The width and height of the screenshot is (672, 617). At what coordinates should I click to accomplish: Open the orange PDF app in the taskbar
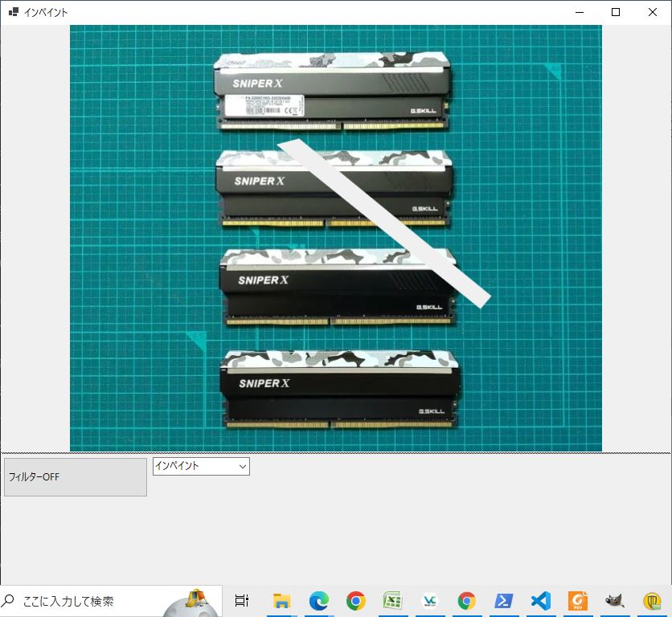pos(578,601)
